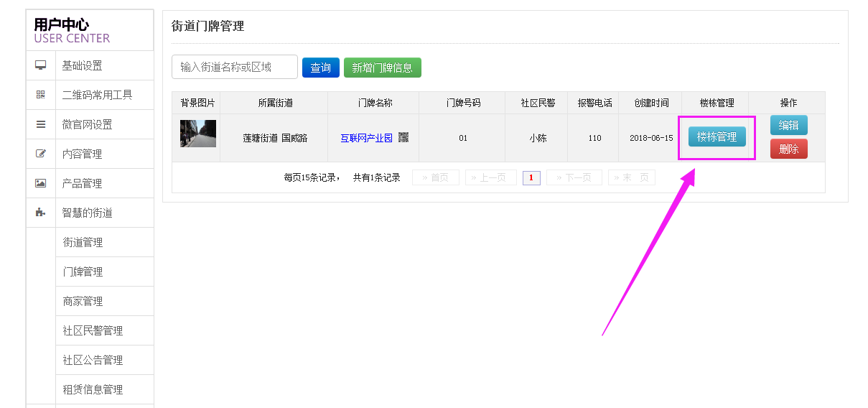
Task: Click the picture icon beside 产品管理
Action: pos(41,183)
